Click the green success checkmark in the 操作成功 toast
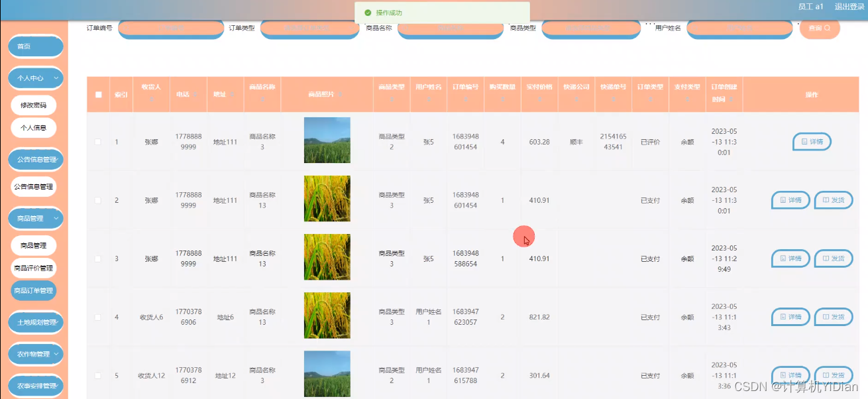Screen dimensions: 868x399 click(x=367, y=12)
